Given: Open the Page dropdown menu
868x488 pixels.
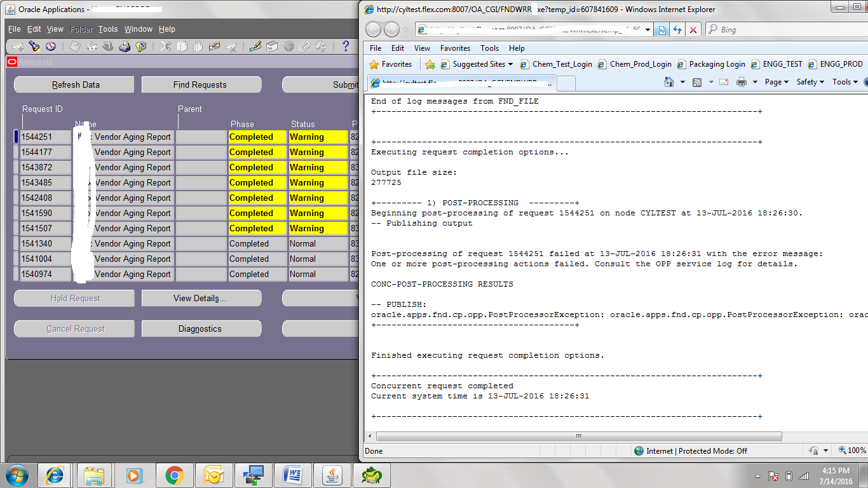Looking at the screenshot, I should point(773,82).
